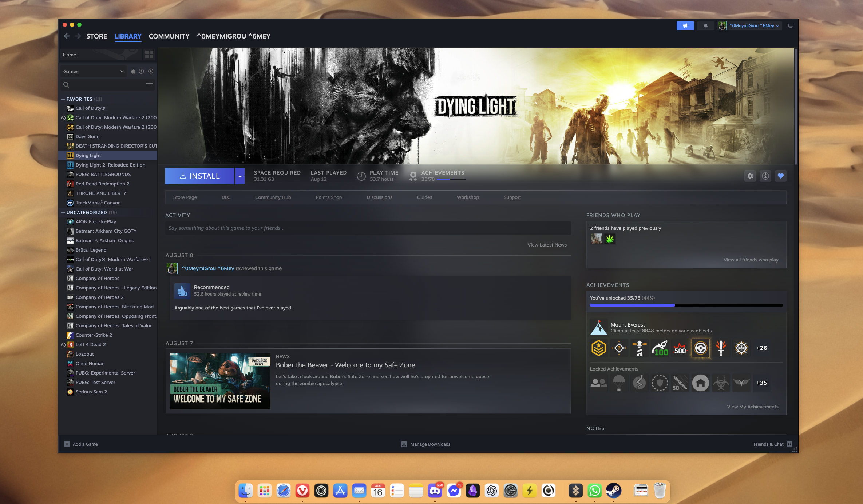This screenshot has width=863, height=504.
Task: Open Friends & Chat
Action: tap(772, 444)
